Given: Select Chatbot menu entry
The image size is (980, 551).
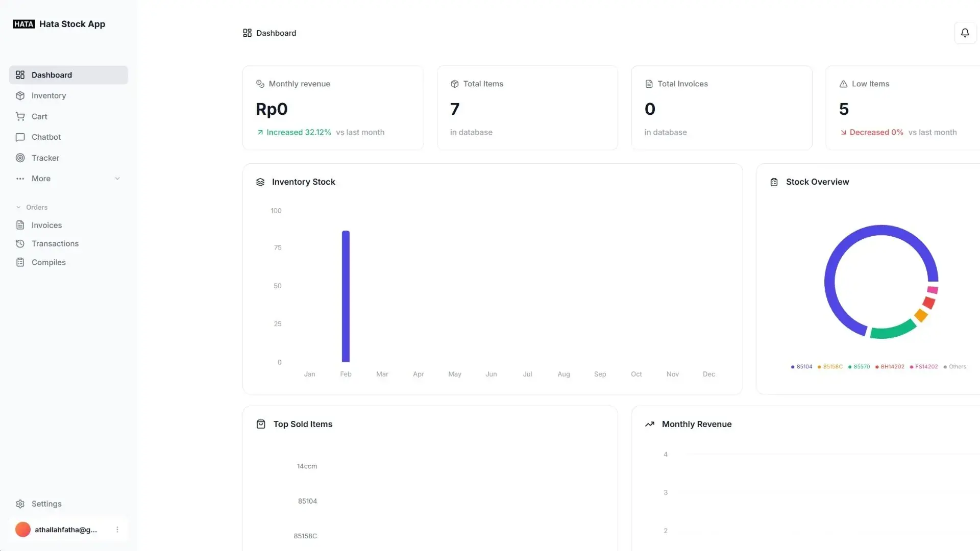Looking at the screenshot, I should click(68, 137).
